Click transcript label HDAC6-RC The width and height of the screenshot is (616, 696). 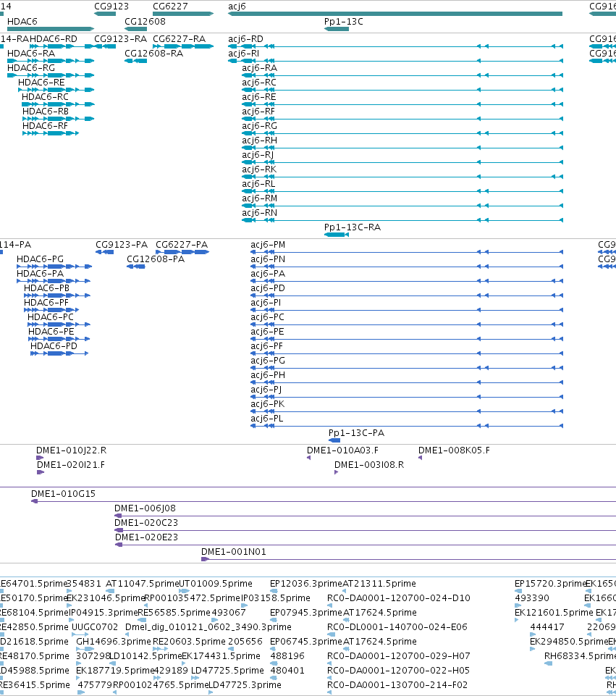45,97
